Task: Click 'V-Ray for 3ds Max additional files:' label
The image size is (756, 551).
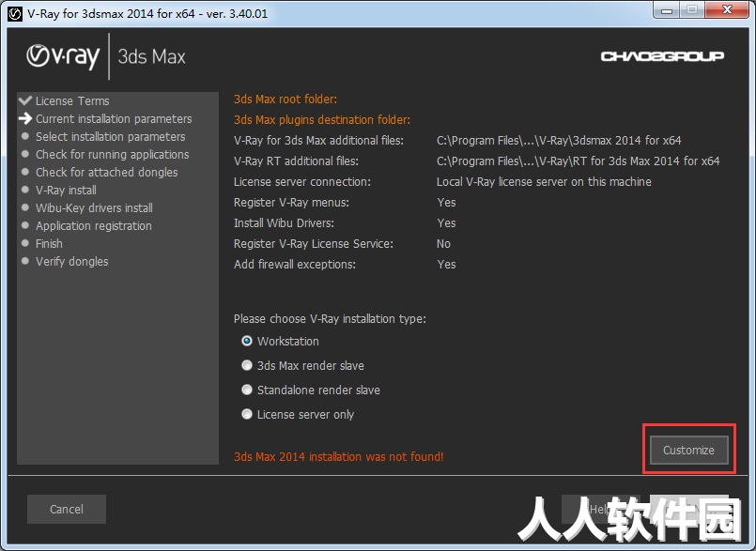Action: click(318, 140)
